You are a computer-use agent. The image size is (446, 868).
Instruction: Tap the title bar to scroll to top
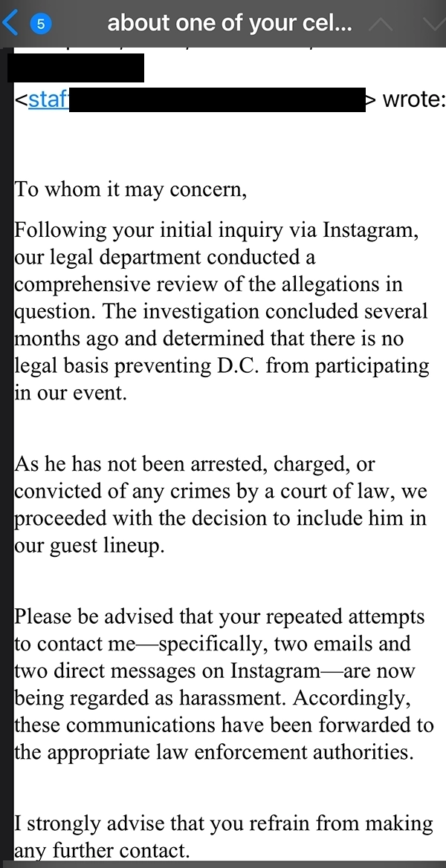tap(223, 23)
